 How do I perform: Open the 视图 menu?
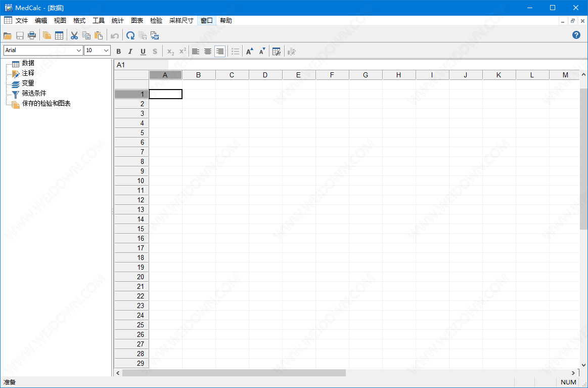(x=60, y=21)
